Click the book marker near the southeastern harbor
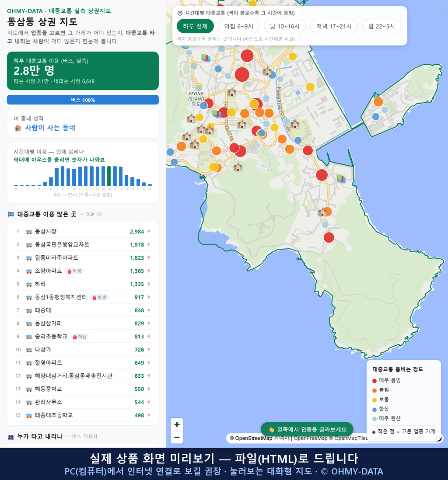 point(341,178)
